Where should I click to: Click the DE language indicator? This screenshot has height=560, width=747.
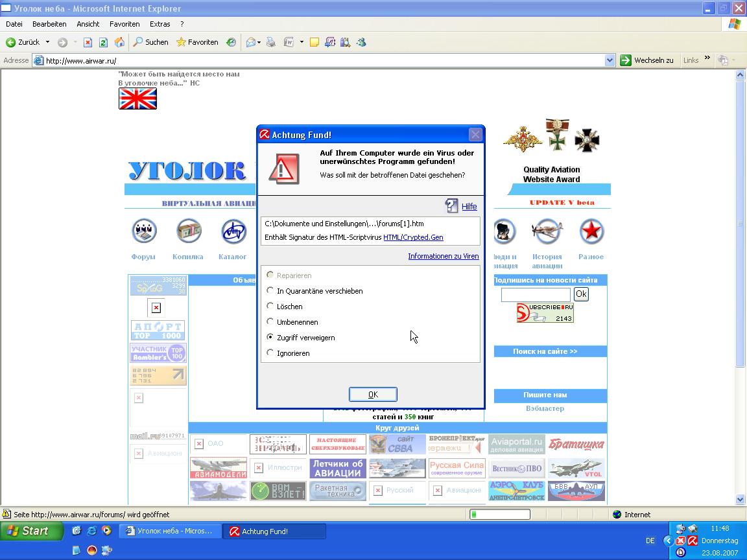650,541
